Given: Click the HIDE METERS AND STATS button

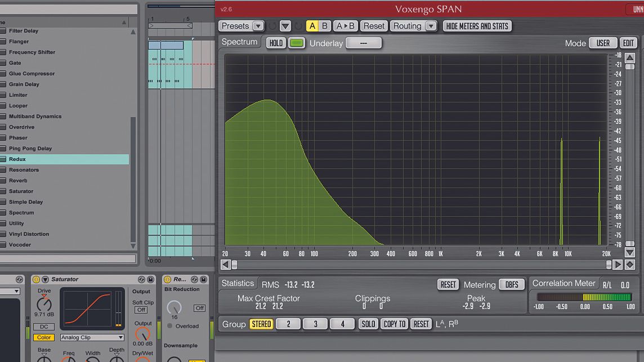Looking at the screenshot, I should 477,26.
